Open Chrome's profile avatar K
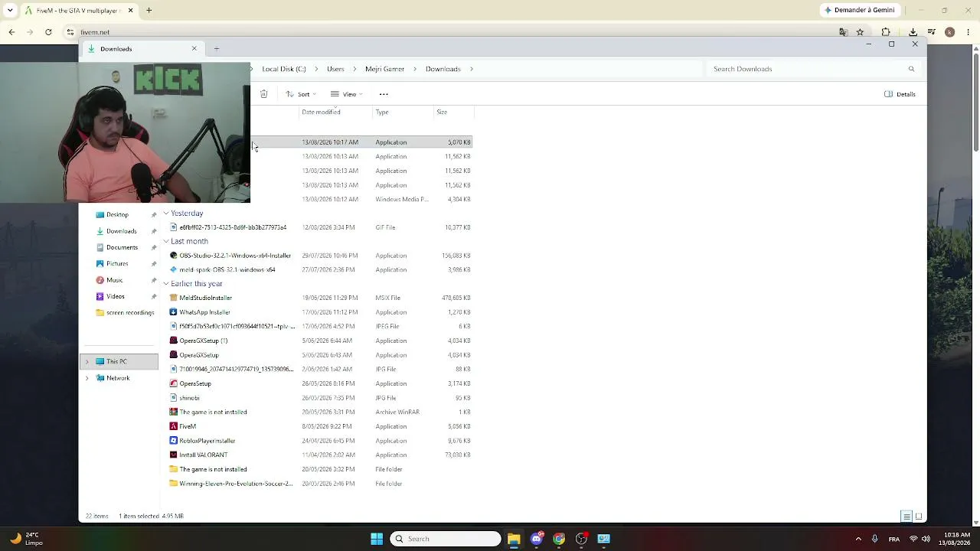This screenshot has width=980, height=551. [949, 32]
